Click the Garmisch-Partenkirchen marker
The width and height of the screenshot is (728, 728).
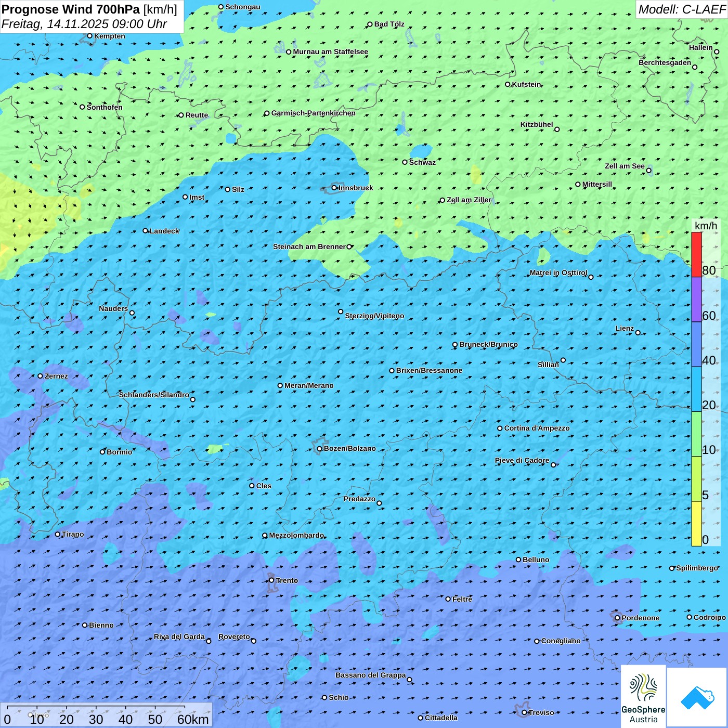(267, 113)
